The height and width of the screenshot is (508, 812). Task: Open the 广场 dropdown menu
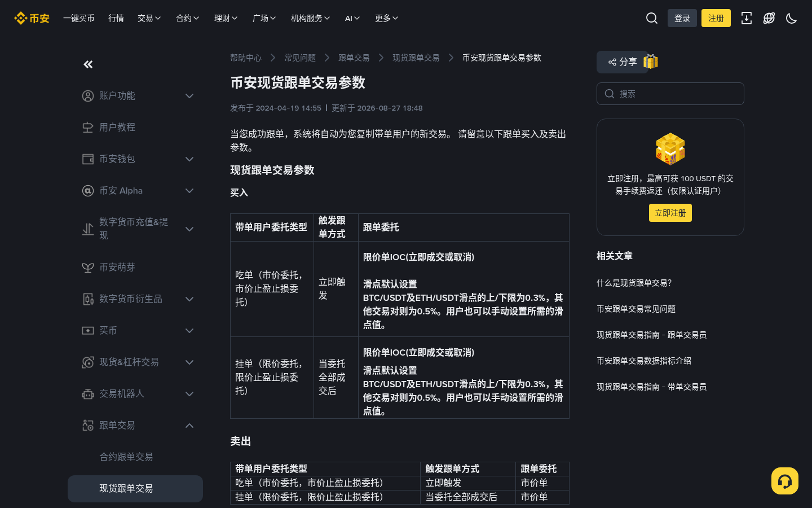[x=264, y=18]
